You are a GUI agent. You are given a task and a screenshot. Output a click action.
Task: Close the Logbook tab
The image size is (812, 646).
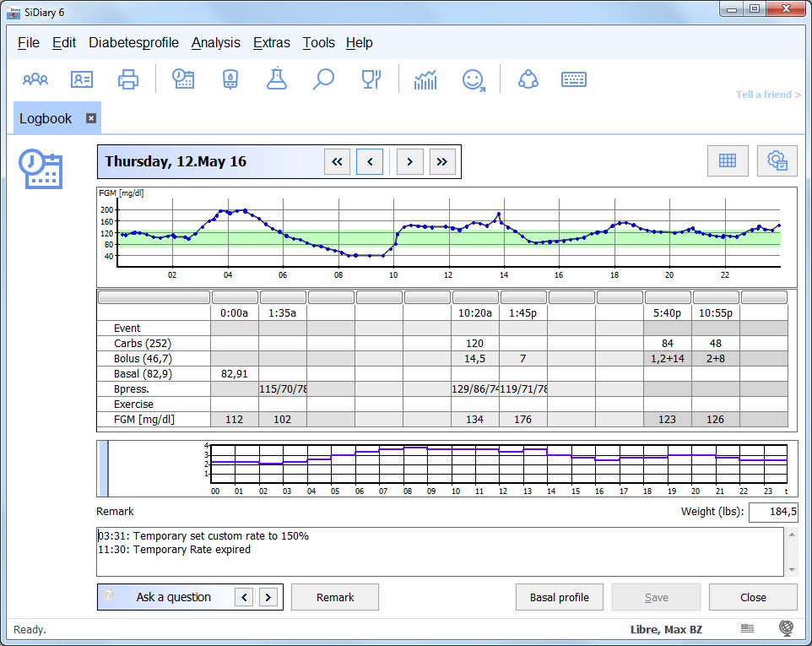pos(91,119)
